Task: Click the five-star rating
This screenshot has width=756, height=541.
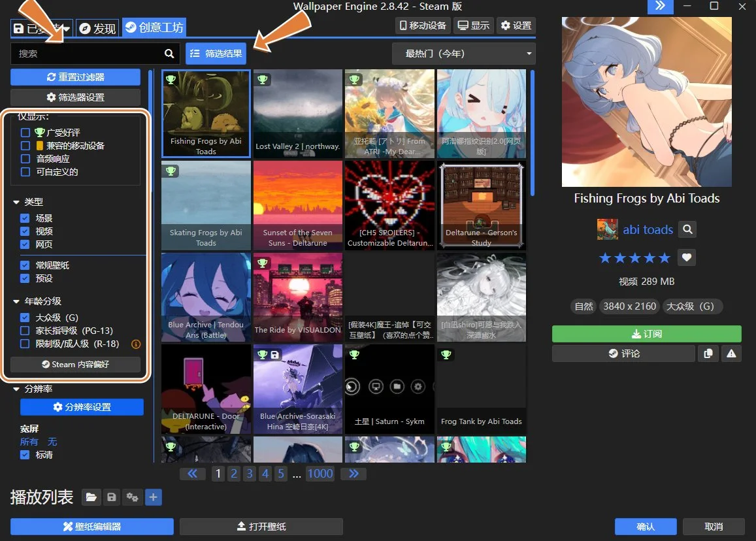Action: 634,258
